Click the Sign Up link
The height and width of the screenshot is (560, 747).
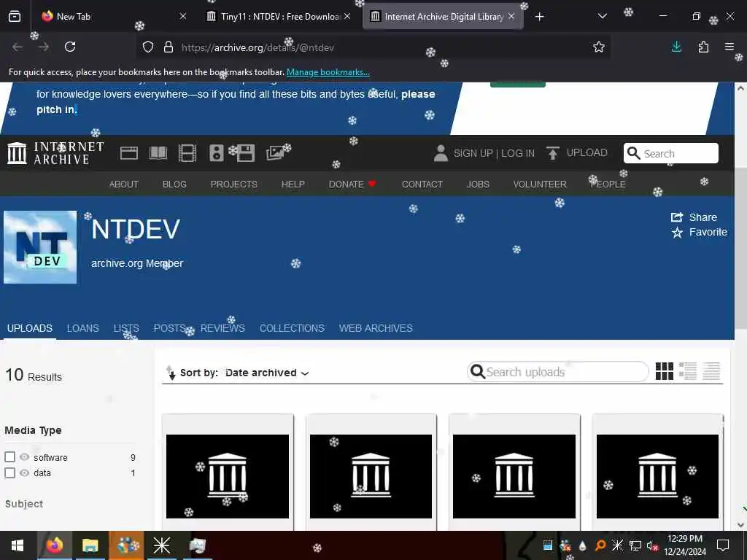[473, 153]
